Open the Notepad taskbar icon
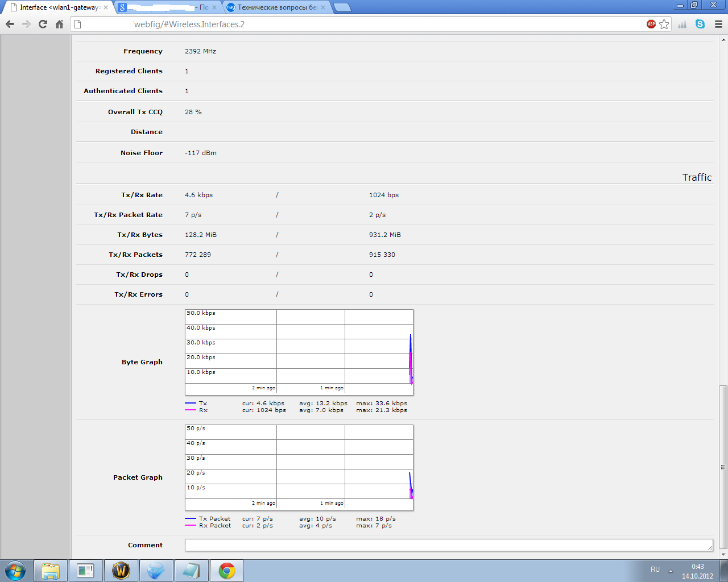The width and height of the screenshot is (728, 582). (192, 570)
